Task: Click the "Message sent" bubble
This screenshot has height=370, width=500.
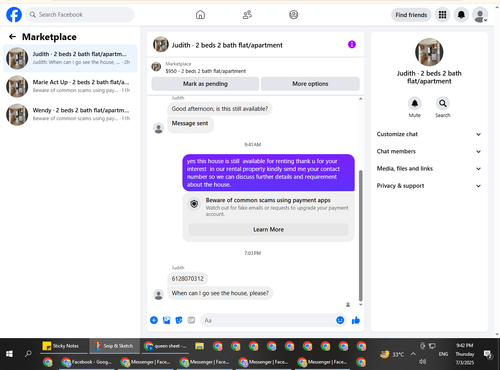Action: [x=190, y=124]
